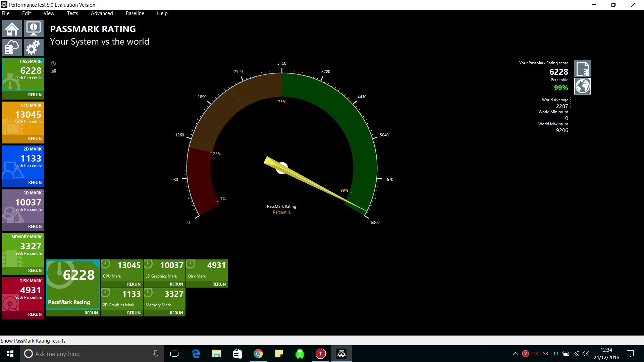Rerun from bottom CPU Mark tile

[x=134, y=284]
